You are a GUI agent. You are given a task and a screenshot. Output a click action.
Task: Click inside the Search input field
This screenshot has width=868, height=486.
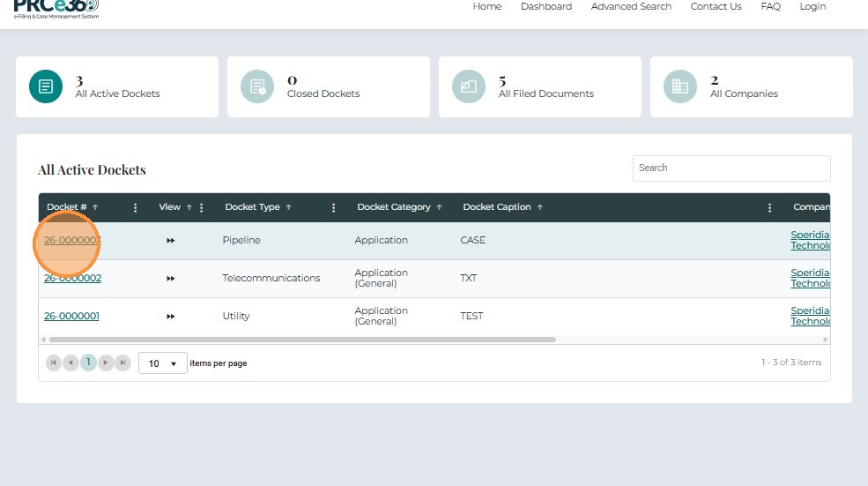[731, 168]
